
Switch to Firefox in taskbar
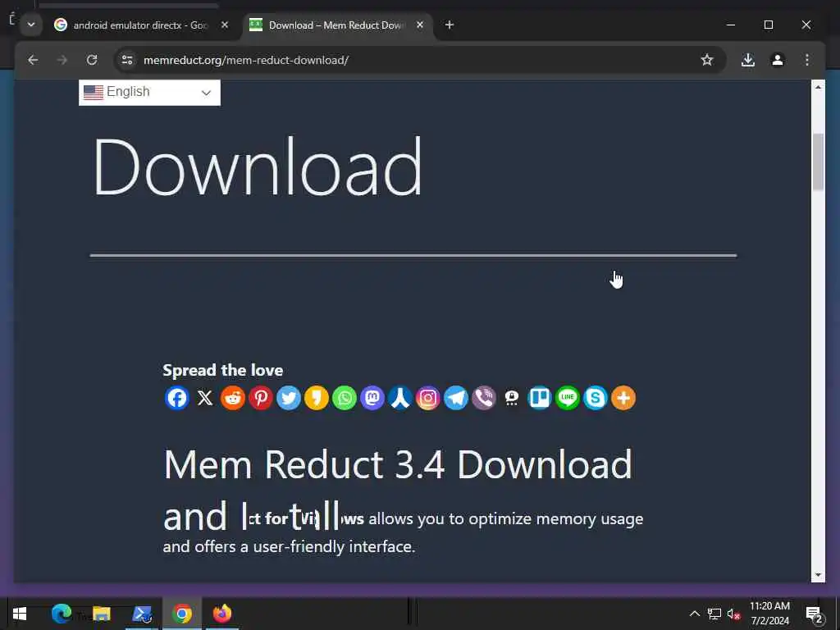[222, 614]
